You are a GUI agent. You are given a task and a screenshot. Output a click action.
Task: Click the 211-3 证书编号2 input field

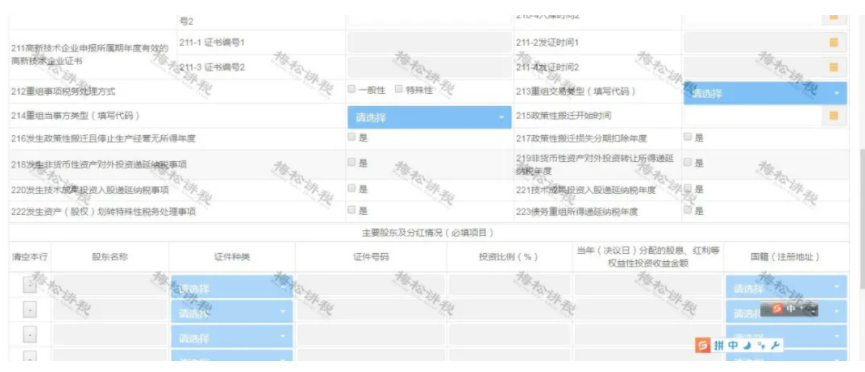(x=429, y=67)
